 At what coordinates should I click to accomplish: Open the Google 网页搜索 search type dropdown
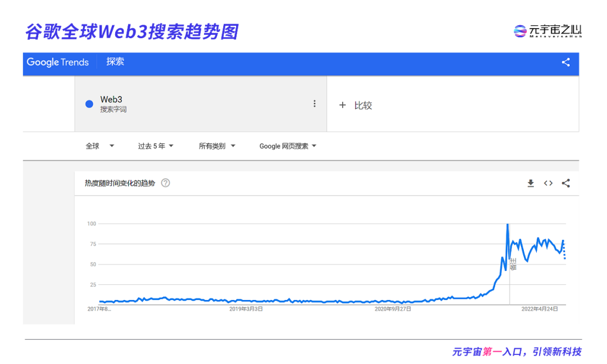(x=288, y=146)
